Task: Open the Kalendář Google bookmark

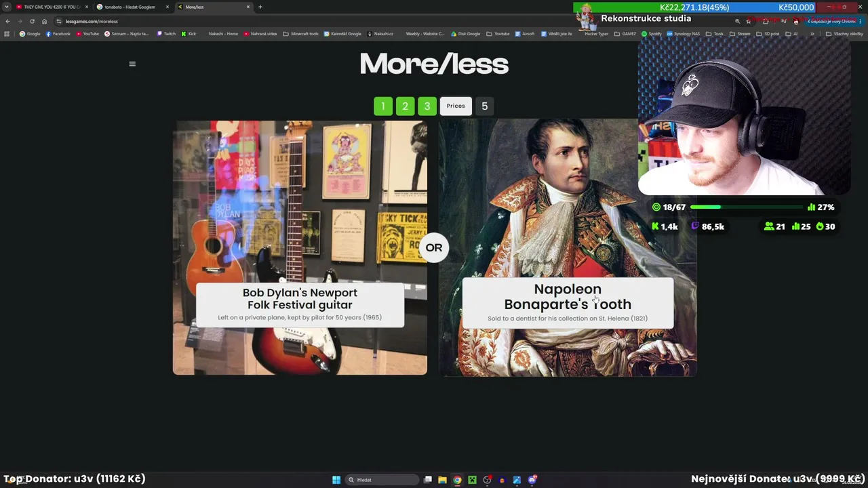Action: tap(342, 34)
